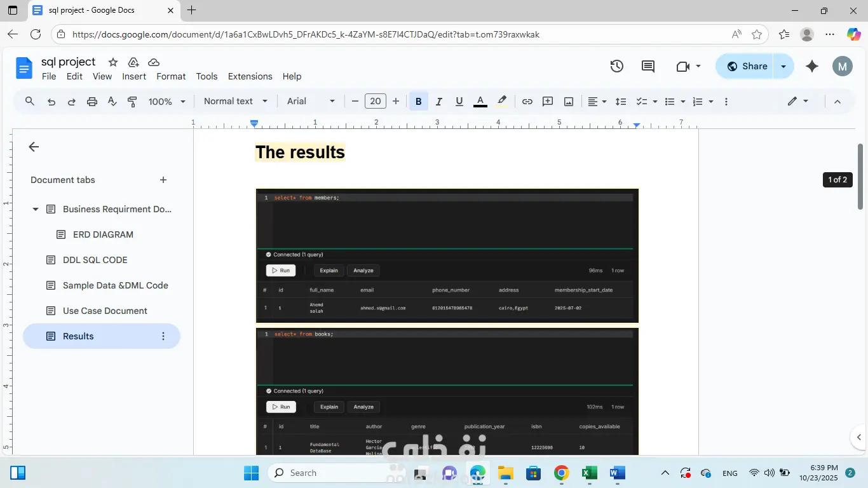The width and height of the screenshot is (868, 488).
Task: Hide the menus collapse arrow
Action: 837,102
